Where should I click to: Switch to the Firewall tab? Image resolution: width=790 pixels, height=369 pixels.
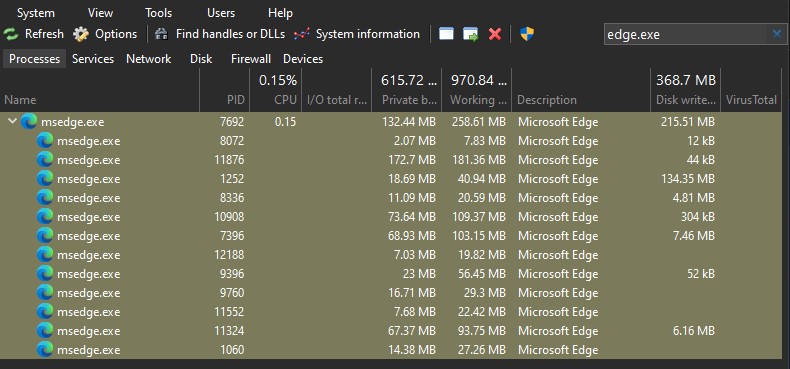point(251,59)
